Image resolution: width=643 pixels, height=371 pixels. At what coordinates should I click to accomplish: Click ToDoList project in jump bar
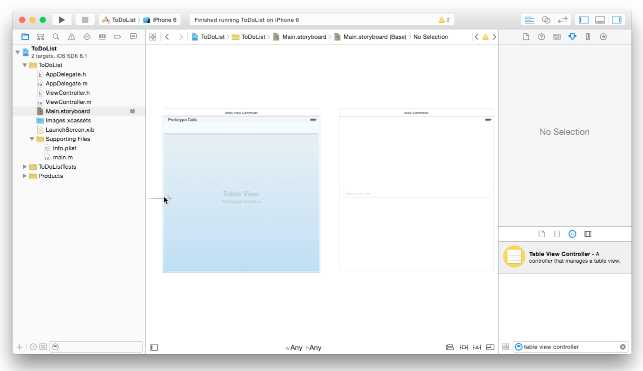[x=208, y=37]
